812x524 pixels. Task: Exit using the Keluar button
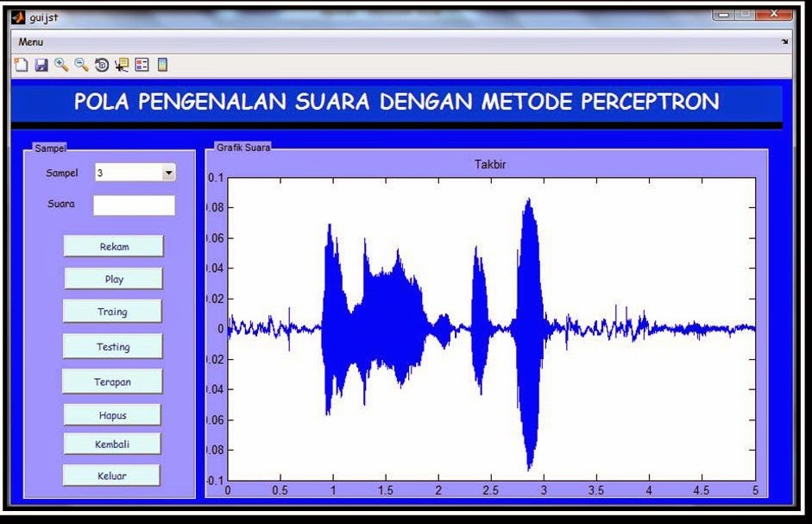coord(112,476)
